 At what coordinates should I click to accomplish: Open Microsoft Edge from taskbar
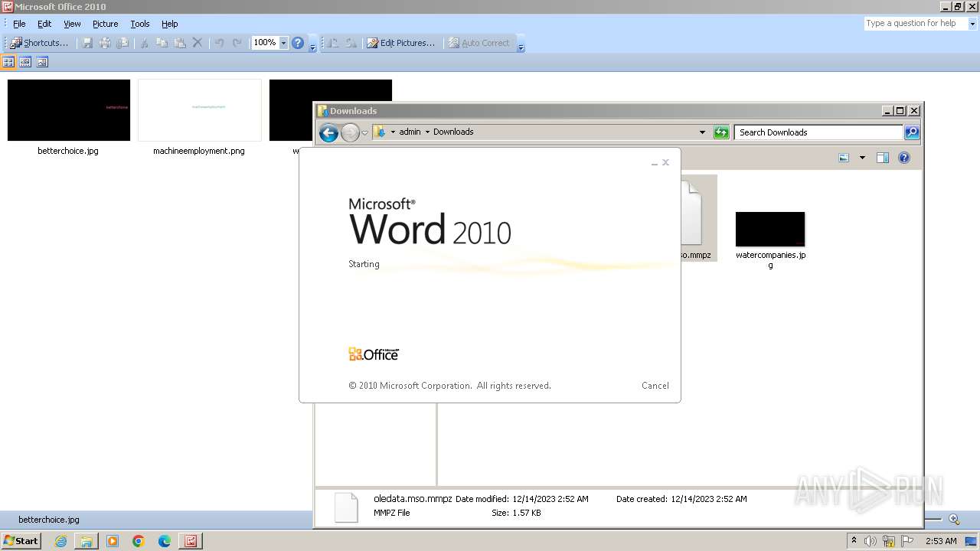coord(165,541)
